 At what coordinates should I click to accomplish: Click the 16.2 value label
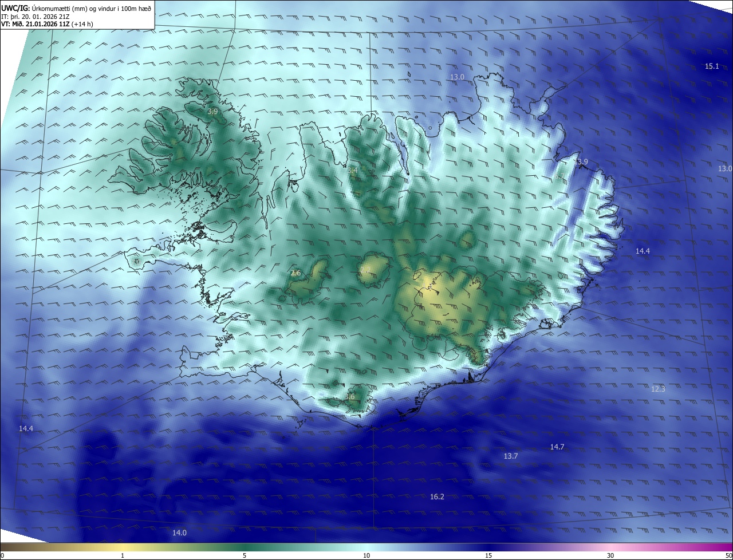click(x=437, y=496)
